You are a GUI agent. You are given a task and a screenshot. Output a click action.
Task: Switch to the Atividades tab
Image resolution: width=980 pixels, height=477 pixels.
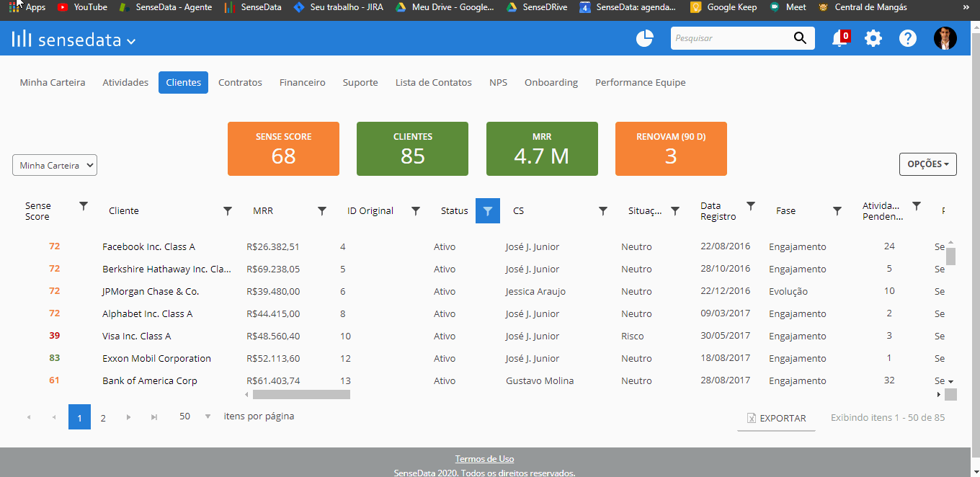[x=125, y=83]
